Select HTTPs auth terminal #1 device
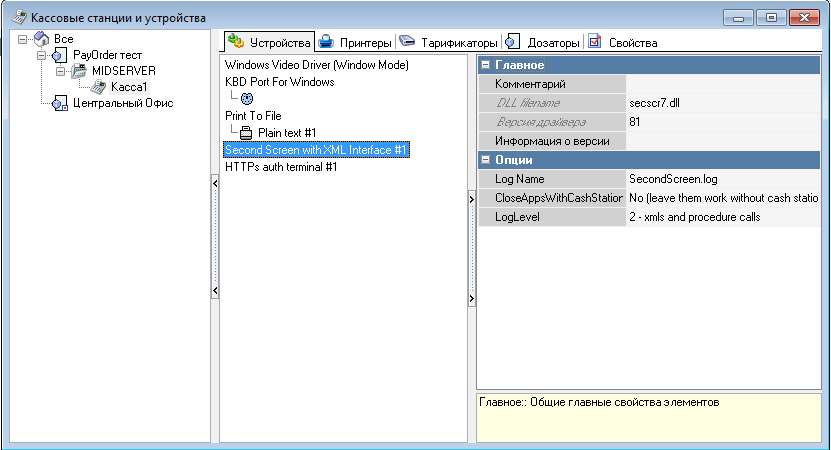The width and height of the screenshot is (831, 450). tap(281, 167)
